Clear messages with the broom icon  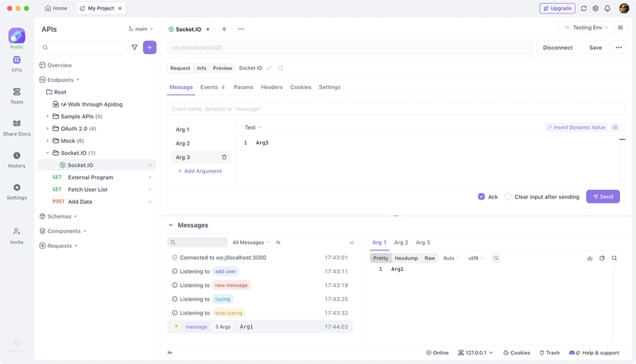tap(351, 242)
